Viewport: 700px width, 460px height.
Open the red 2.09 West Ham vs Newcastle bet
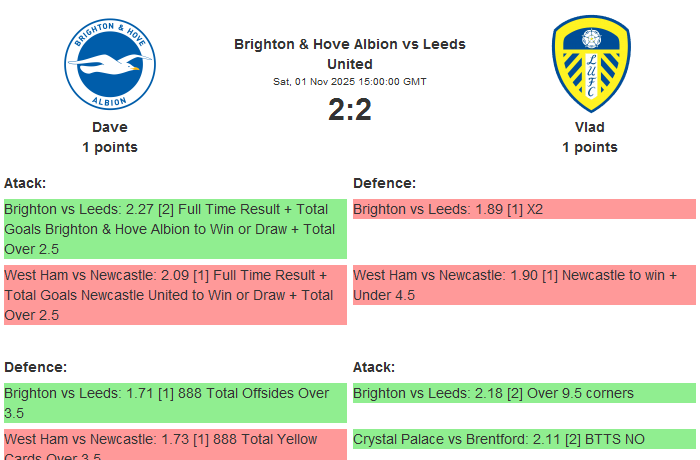[175, 295]
